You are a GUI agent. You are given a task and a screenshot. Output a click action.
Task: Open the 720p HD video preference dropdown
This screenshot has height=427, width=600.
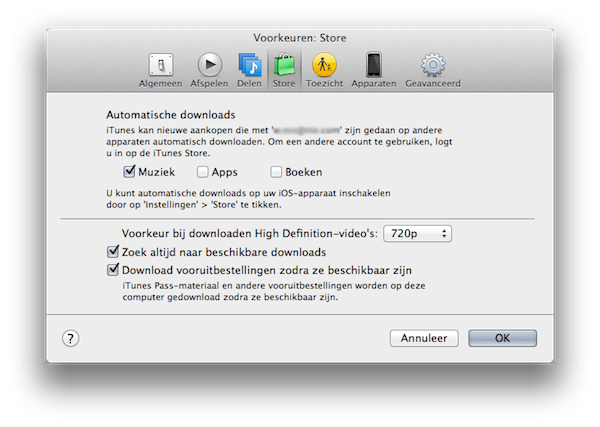[x=417, y=233]
